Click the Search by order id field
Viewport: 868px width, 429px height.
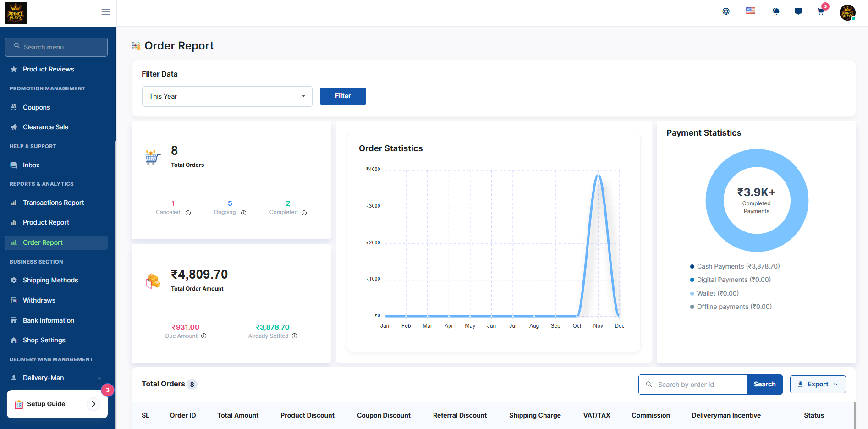[699, 385]
